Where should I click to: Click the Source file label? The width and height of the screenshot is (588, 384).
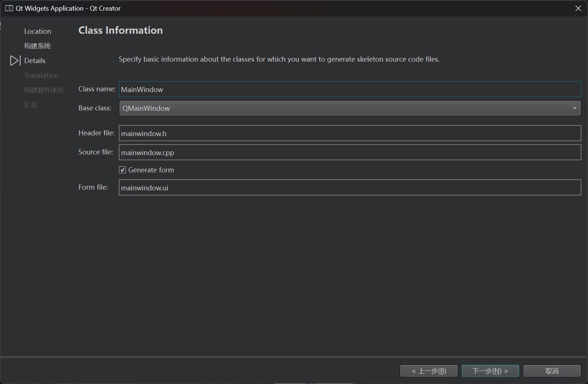click(x=96, y=152)
